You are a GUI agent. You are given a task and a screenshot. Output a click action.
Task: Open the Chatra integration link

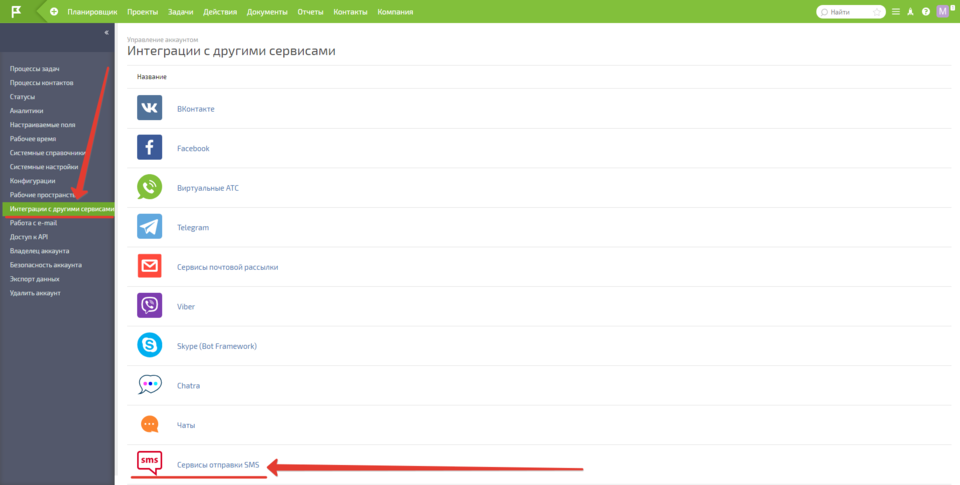tap(189, 386)
